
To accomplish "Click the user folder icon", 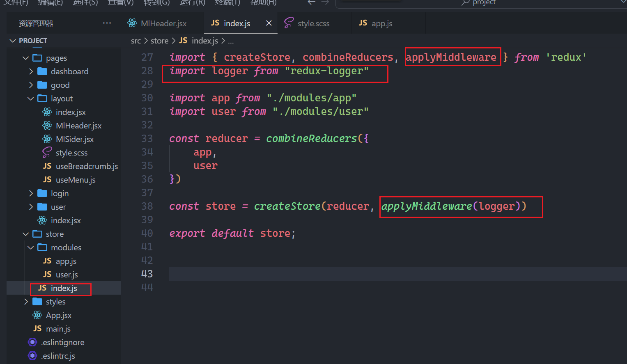I will [x=42, y=207].
